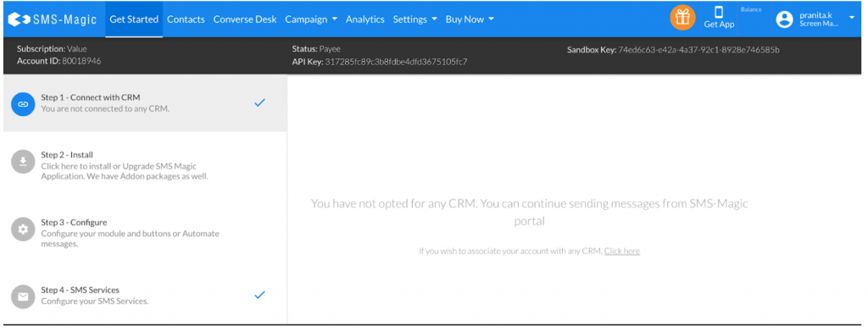868x331 pixels.
Task: Click the Step 3 gear icon
Action: pyautogui.click(x=23, y=229)
